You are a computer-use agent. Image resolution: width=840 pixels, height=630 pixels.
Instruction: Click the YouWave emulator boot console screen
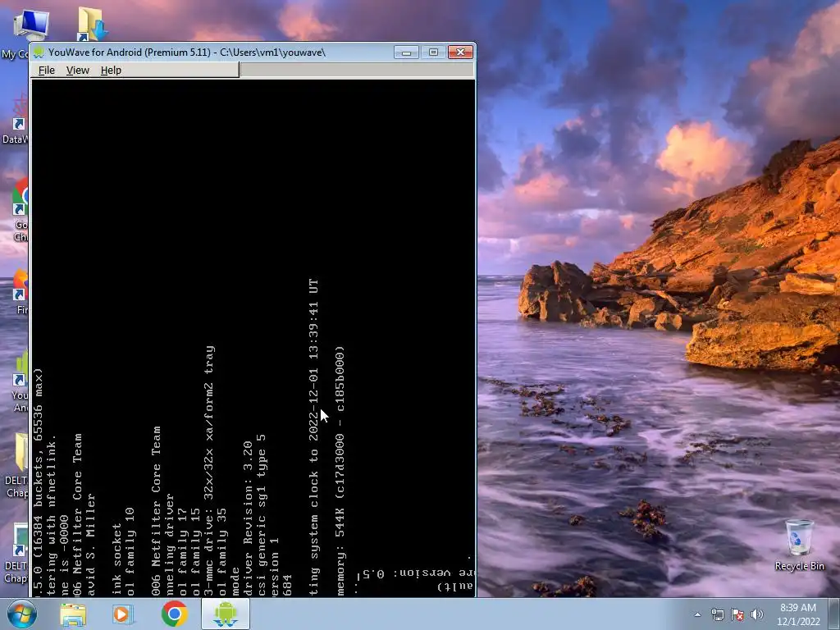pyautogui.click(x=253, y=339)
